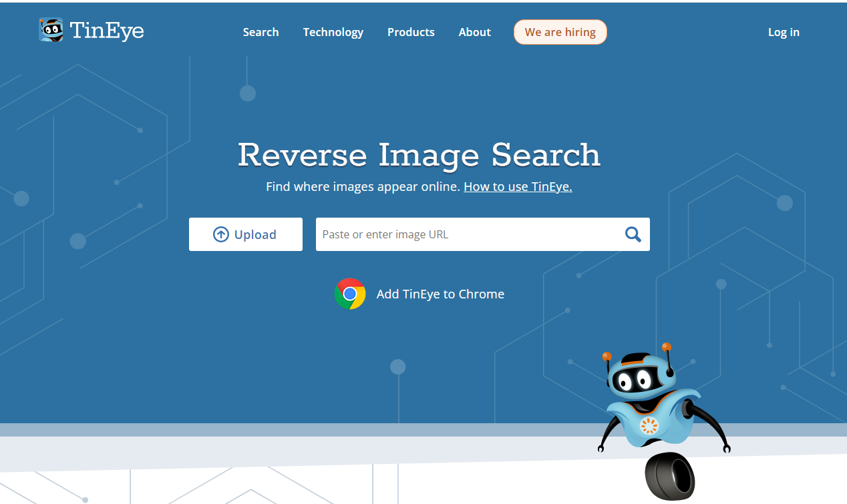Screen dimensions: 847x504
Task: Click the Reverse Image Search heading
Action: click(x=419, y=155)
